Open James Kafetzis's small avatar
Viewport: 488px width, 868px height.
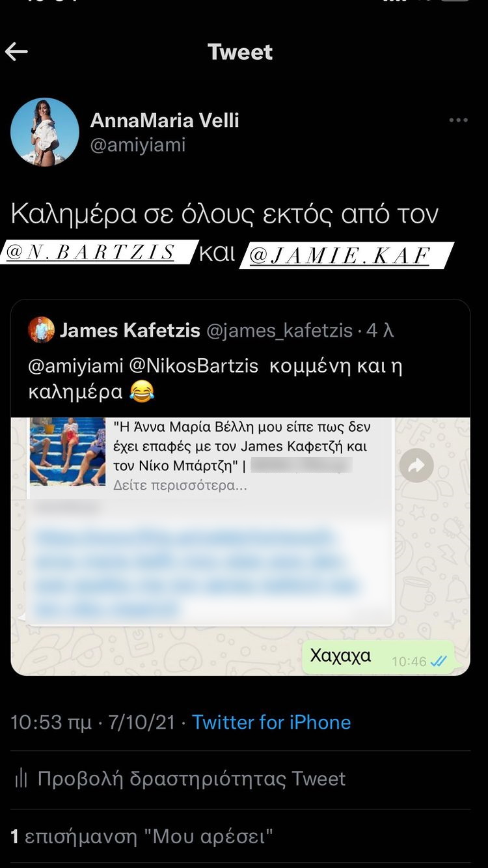coord(42,330)
